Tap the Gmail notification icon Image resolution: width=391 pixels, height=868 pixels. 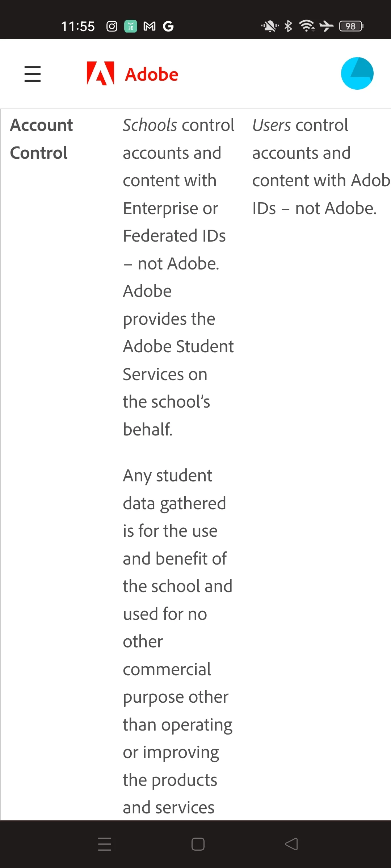pyautogui.click(x=150, y=26)
